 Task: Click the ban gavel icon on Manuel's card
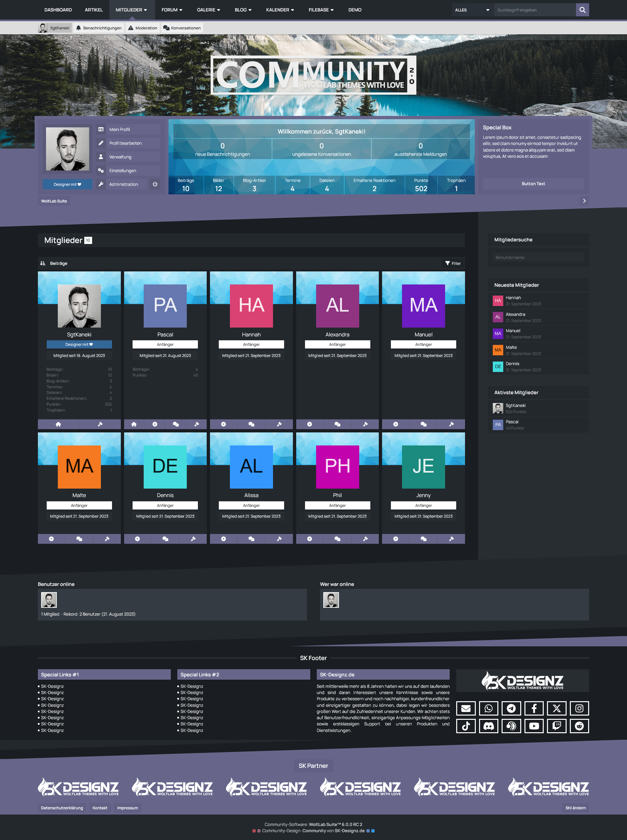coord(451,424)
